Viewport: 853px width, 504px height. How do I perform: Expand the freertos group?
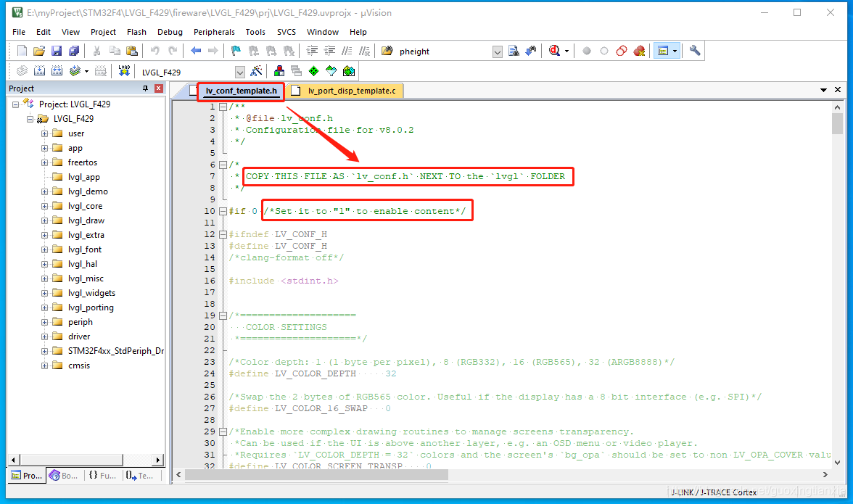click(45, 162)
